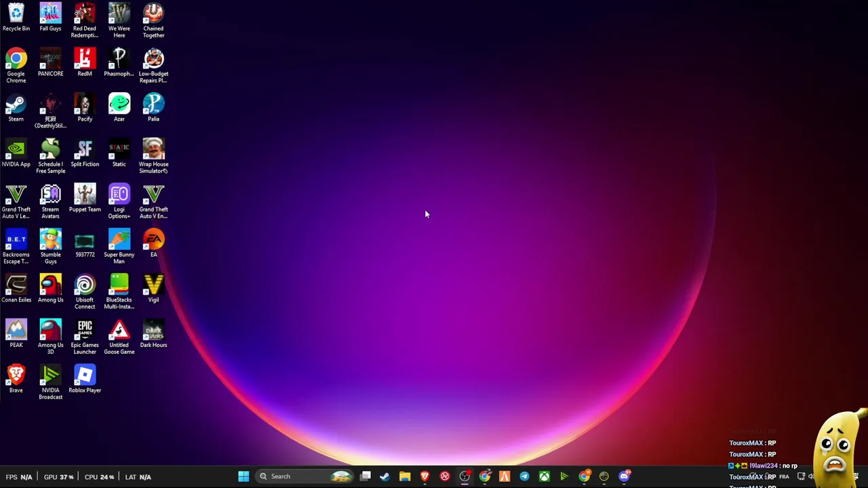Open Telegram from the taskbar
The image size is (868, 488).
tap(524, 476)
